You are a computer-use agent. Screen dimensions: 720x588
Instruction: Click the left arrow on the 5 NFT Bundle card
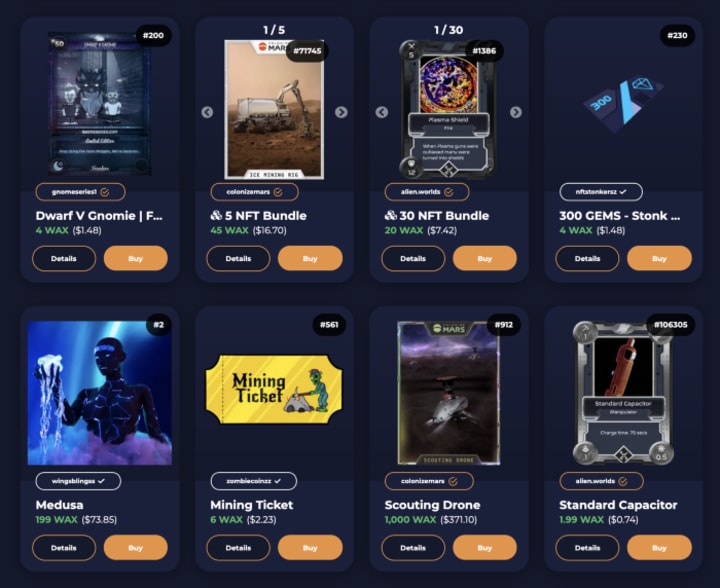click(x=207, y=112)
